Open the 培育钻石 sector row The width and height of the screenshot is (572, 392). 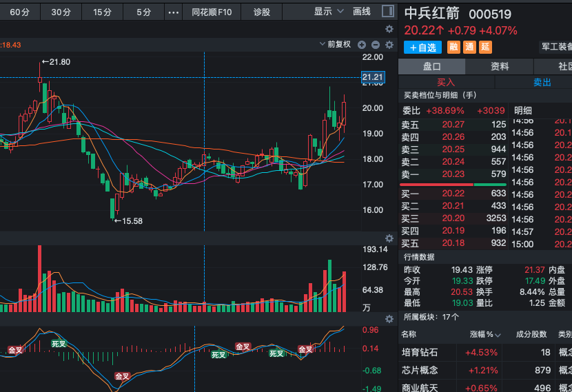pyautogui.click(x=485, y=352)
